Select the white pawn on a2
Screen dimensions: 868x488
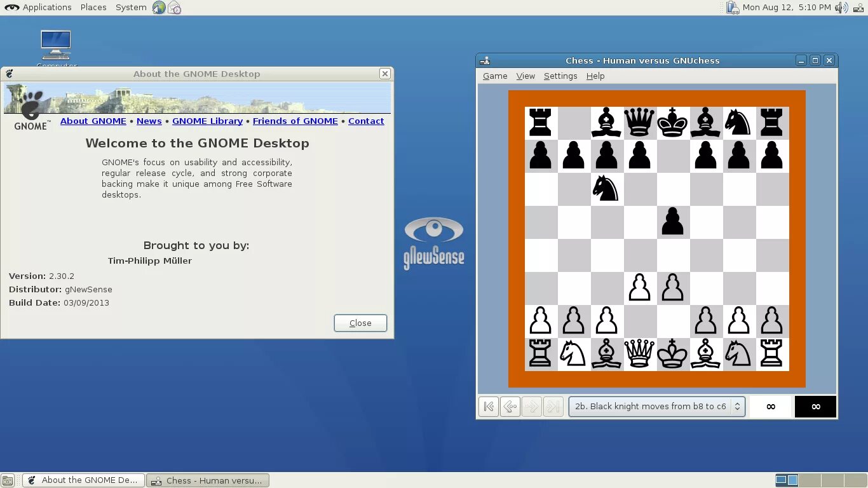click(x=541, y=321)
